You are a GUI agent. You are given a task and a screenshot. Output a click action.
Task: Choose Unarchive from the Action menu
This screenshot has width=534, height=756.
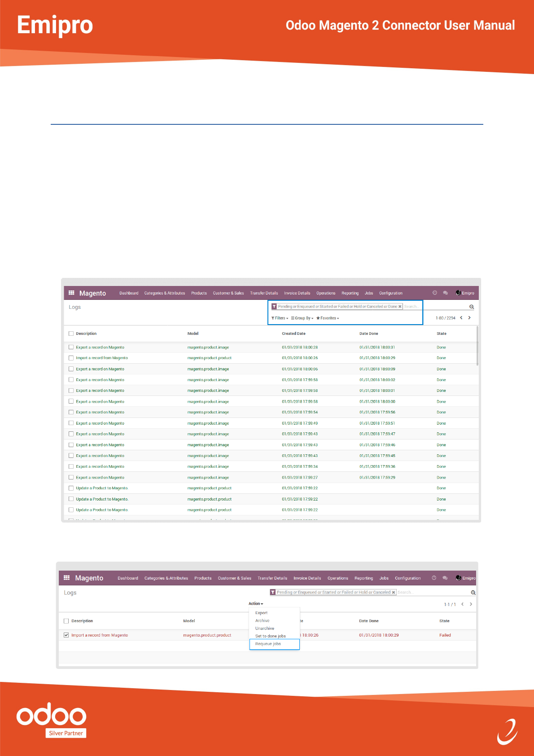point(265,629)
